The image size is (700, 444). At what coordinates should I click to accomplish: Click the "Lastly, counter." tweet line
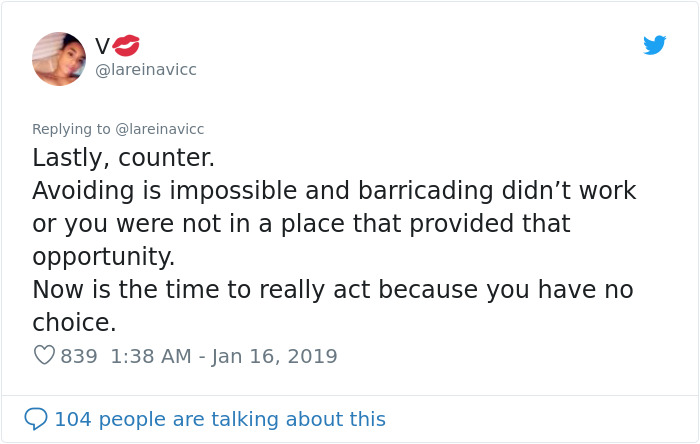coord(123,158)
